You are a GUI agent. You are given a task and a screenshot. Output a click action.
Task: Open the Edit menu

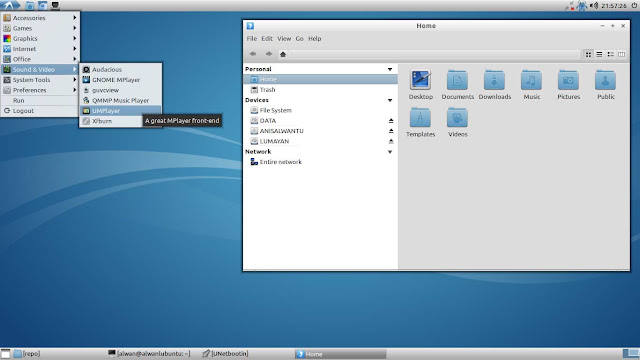click(x=267, y=38)
